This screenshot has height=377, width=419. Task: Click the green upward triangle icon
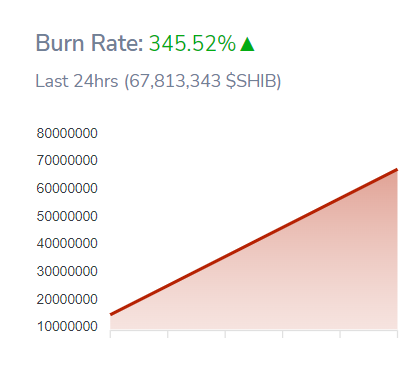tap(247, 44)
